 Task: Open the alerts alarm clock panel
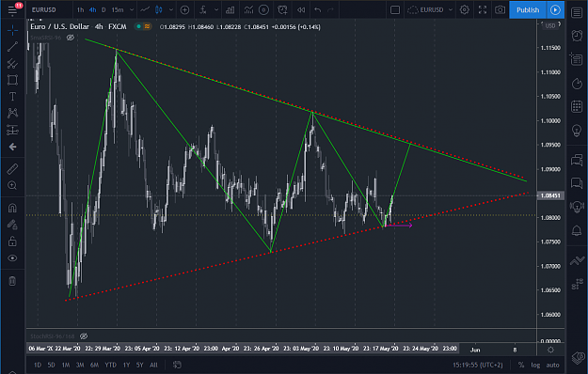pyautogui.click(x=577, y=36)
